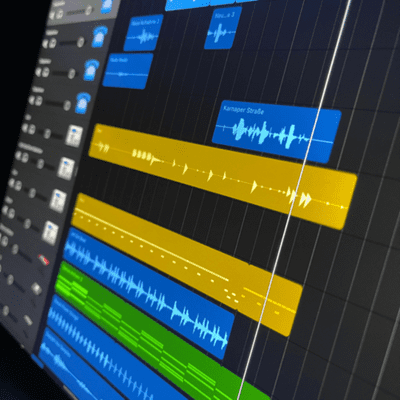The height and width of the screenshot is (400, 400).
Task: Select the long yellow region with arrow-shaped waveforms
Action: [222, 177]
